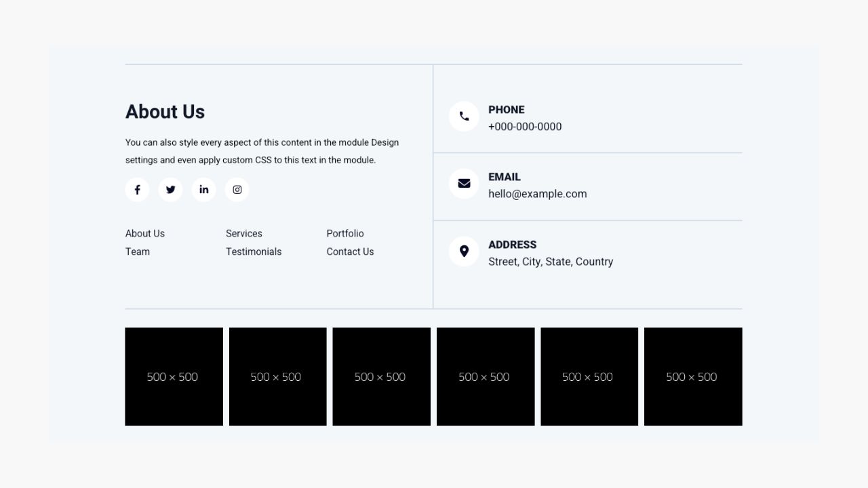The width and height of the screenshot is (868, 488).
Task: Go to the Team footer link
Action: 138,251
